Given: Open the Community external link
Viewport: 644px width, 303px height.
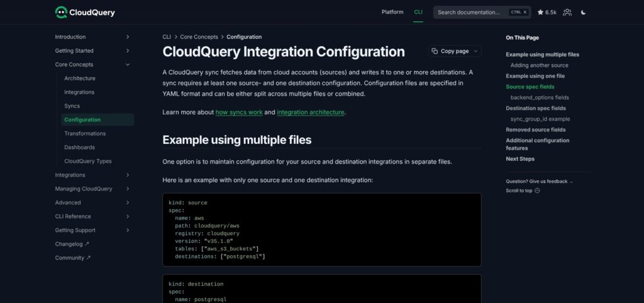Looking at the screenshot, I should click(x=73, y=258).
